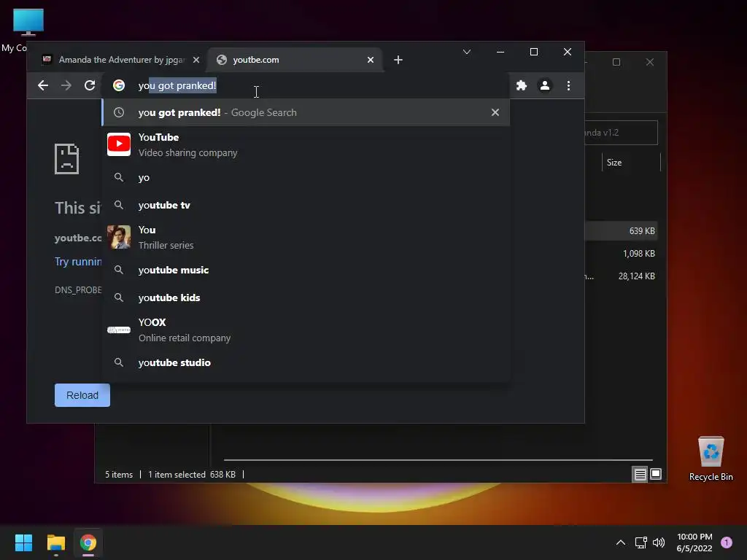Select YOOX Online retail company suggestion
This screenshot has height=560, width=747.
click(306, 330)
